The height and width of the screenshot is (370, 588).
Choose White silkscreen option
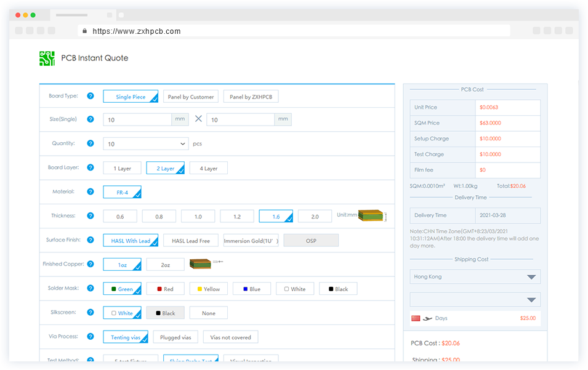123,313
